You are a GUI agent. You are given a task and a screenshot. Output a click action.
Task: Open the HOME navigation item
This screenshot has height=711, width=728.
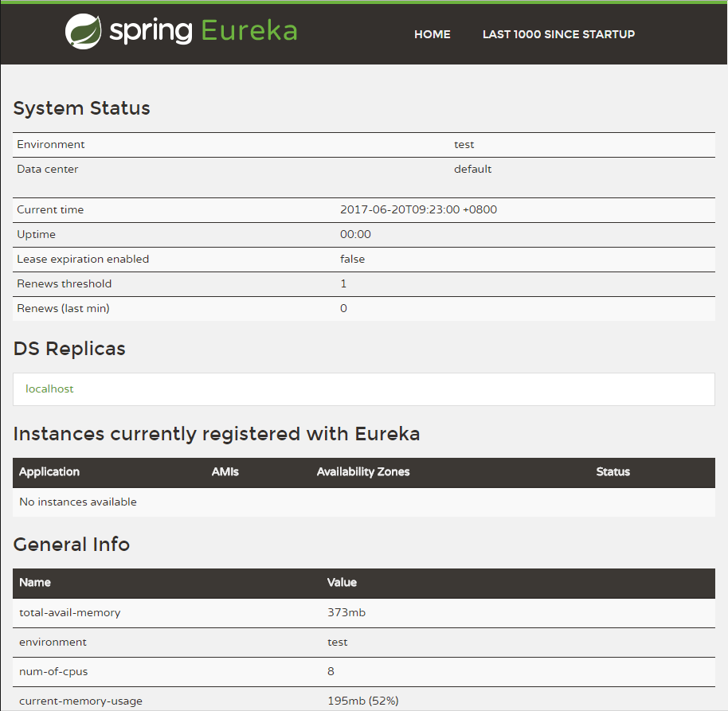pos(432,34)
